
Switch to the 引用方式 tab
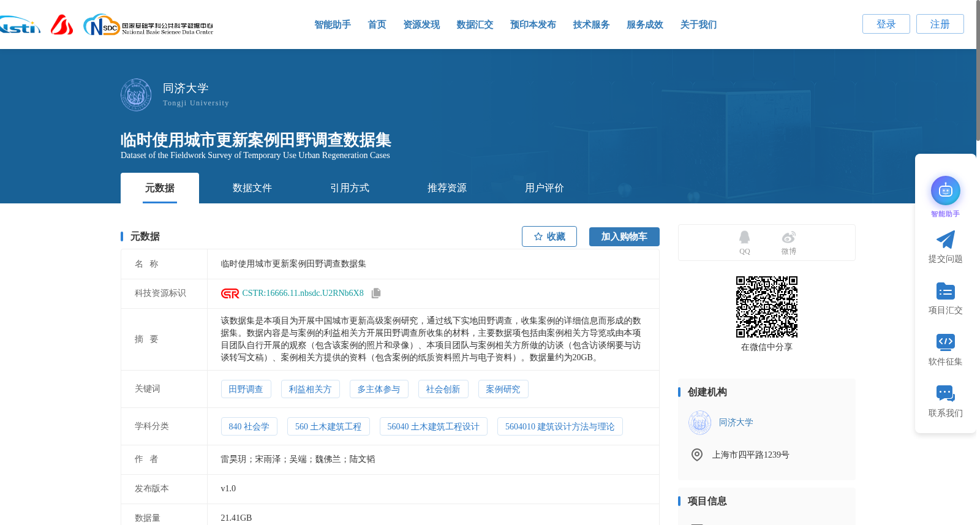point(350,188)
